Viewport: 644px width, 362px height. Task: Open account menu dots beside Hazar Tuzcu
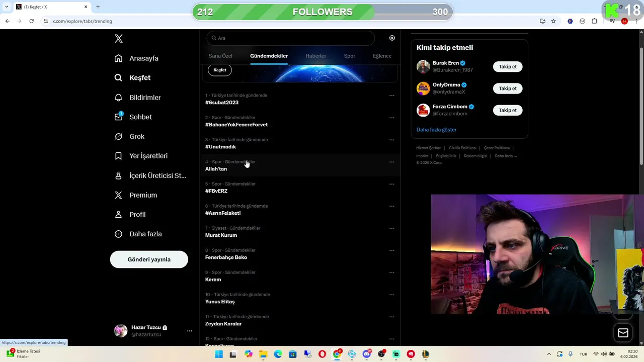190,331
